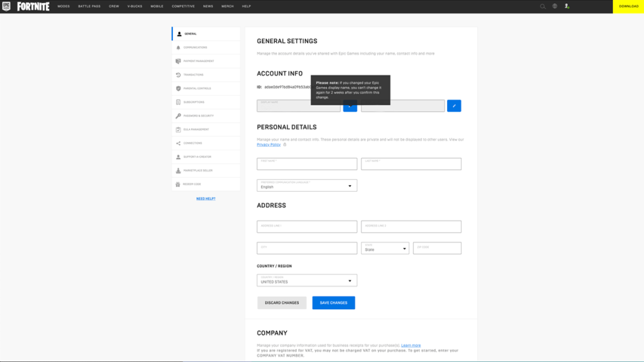Open News in top navigation
Viewport: 644px width, 362px height.
208,6
